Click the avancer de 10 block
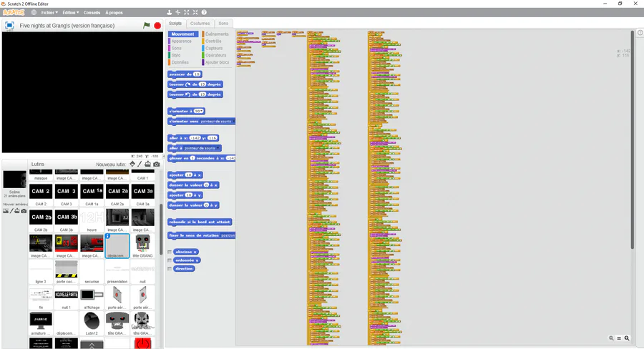Viewport: 644px width, 349px height. (185, 74)
